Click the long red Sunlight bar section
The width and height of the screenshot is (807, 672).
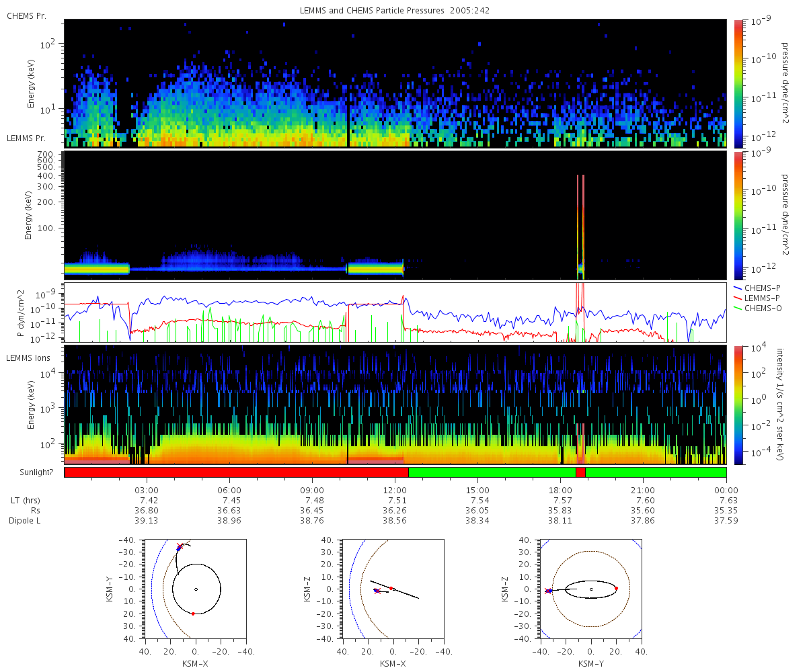coord(236,472)
